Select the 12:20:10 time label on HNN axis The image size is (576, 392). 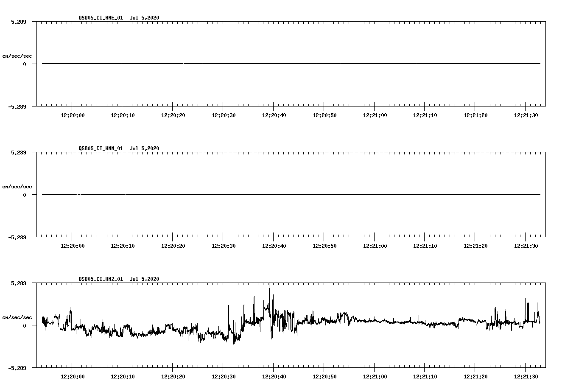123,246
